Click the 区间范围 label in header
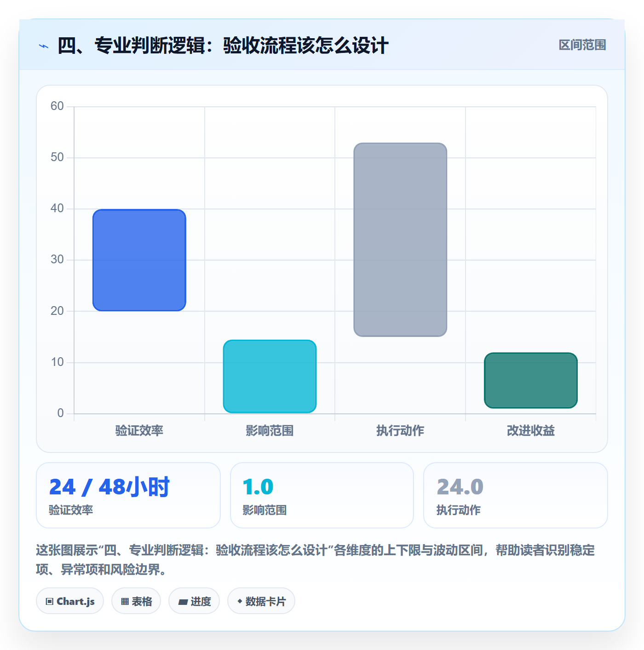 582,45
